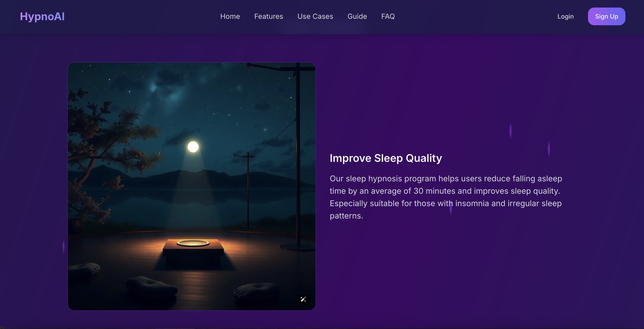The width and height of the screenshot is (644, 329).
Task: Open the Home nav item
Action: (x=230, y=17)
